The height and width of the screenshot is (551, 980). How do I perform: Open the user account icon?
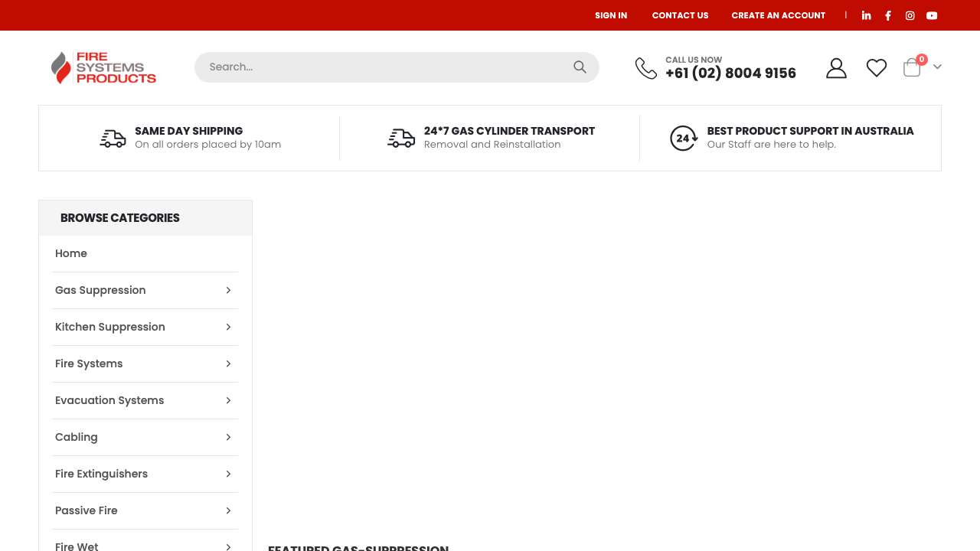[836, 68]
